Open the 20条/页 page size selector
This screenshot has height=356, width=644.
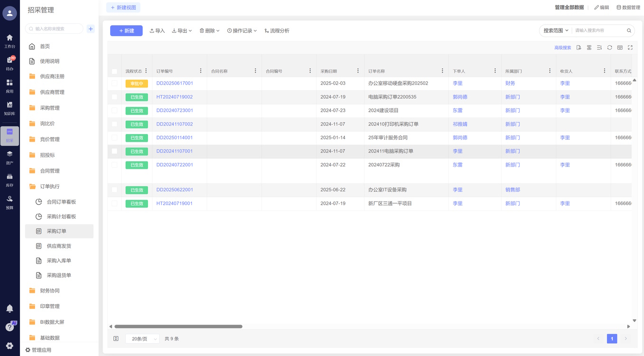click(x=142, y=339)
